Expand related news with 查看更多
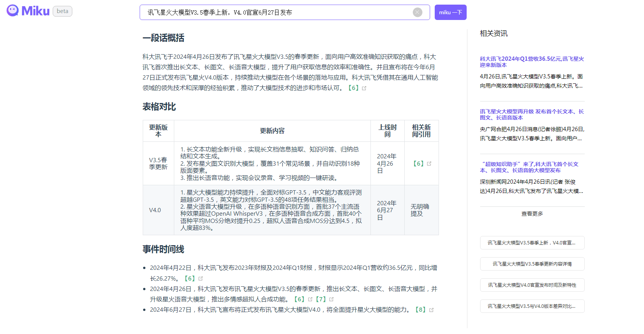Screen dimensions: 644x334 tap(532, 214)
